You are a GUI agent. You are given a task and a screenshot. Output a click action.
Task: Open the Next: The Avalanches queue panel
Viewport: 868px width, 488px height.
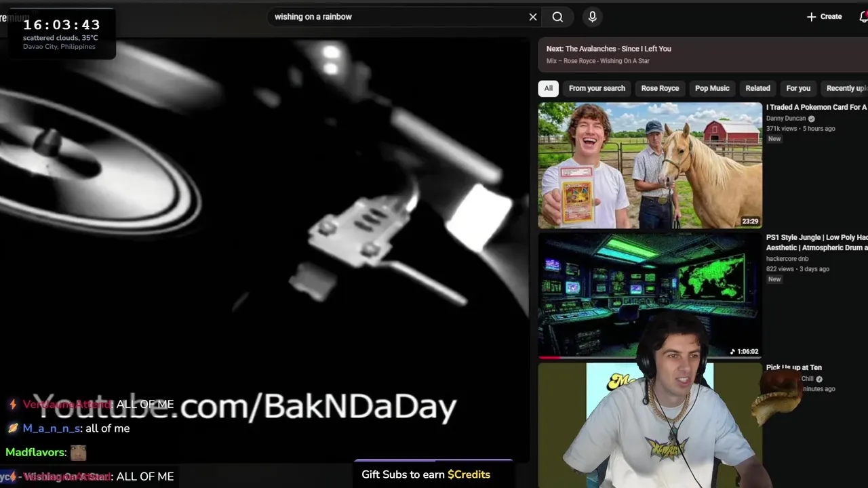(703, 54)
